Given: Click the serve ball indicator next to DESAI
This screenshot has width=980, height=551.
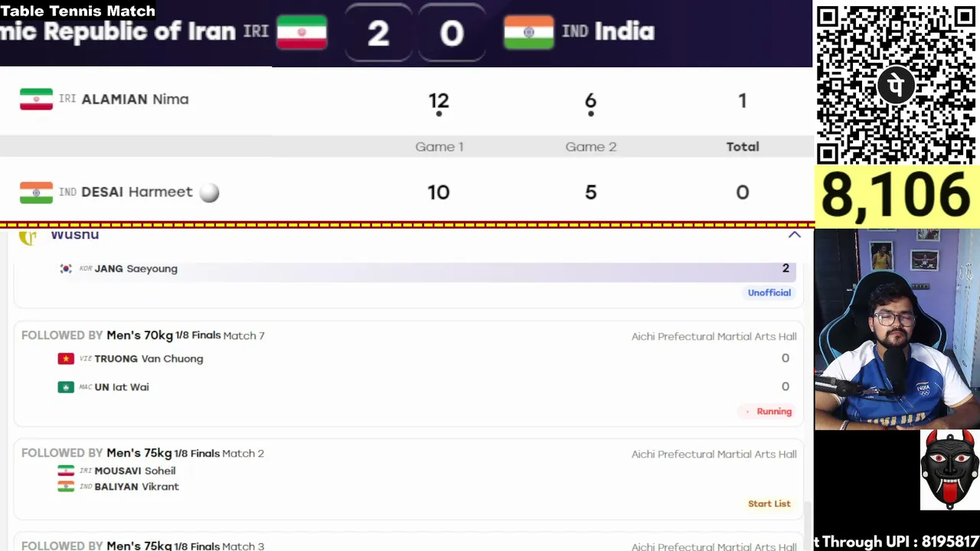Looking at the screenshot, I should coord(209,193).
